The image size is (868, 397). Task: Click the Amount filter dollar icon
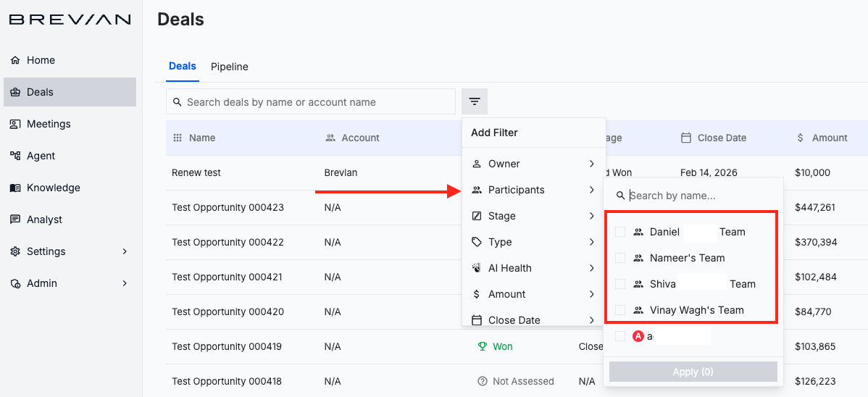tap(476, 294)
